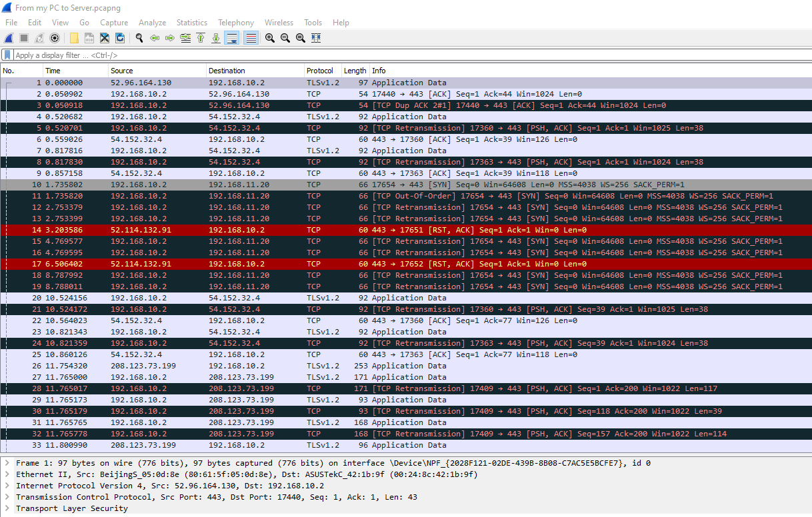The height and width of the screenshot is (517, 812).
Task: Select packet 33 Application Data row
Action: (x=406, y=445)
